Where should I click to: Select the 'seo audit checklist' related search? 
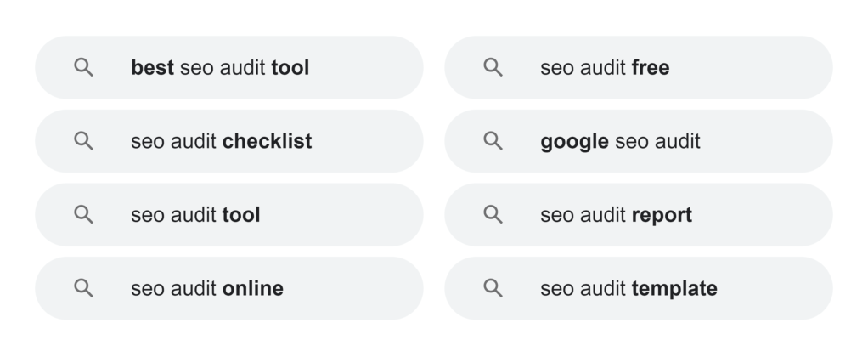point(221,141)
